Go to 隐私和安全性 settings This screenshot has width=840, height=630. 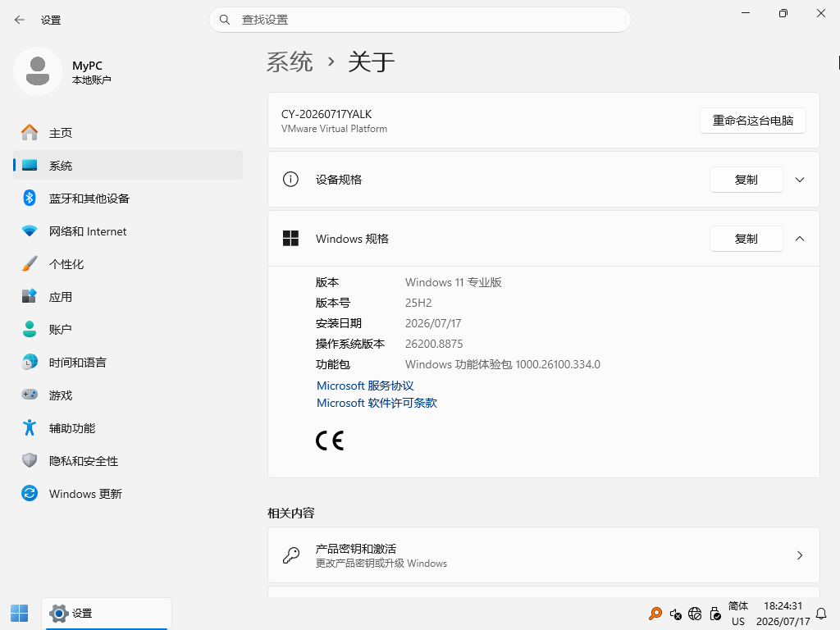128,460
